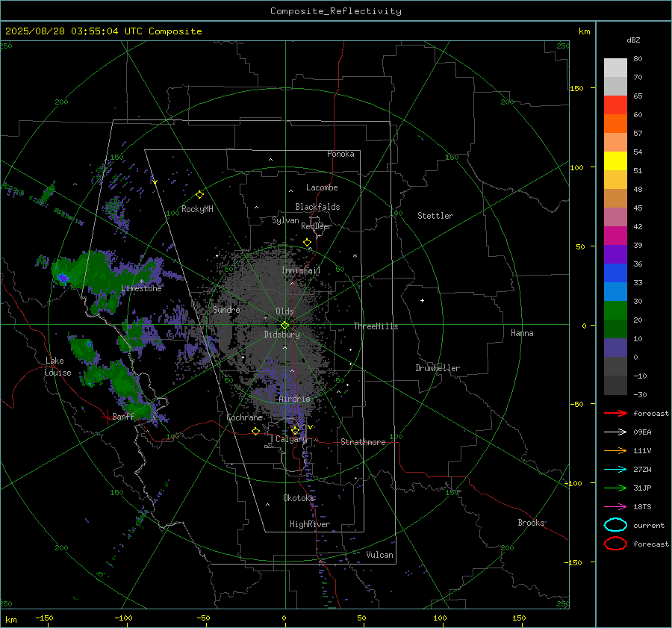Viewport: 672px width, 628px height.
Task: Click the Didsbury label
Action: [x=281, y=335]
